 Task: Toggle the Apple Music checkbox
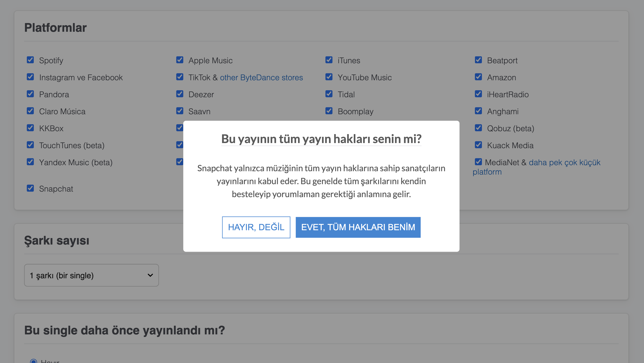[180, 60]
